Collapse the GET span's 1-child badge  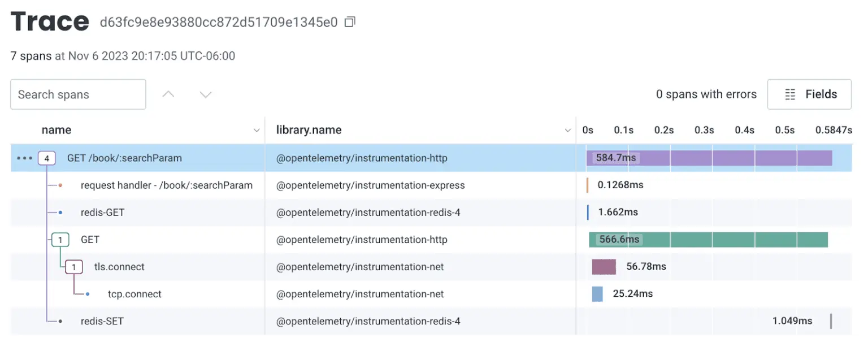coord(60,240)
